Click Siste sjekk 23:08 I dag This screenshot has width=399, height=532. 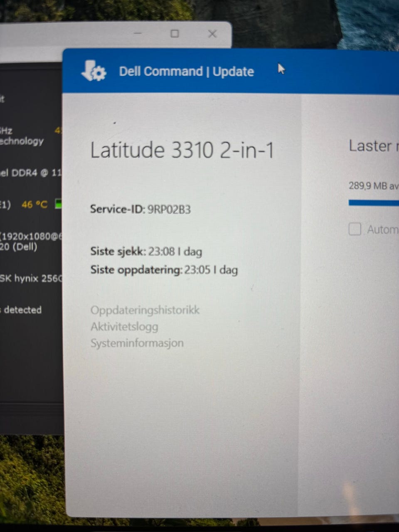[x=146, y=251]
